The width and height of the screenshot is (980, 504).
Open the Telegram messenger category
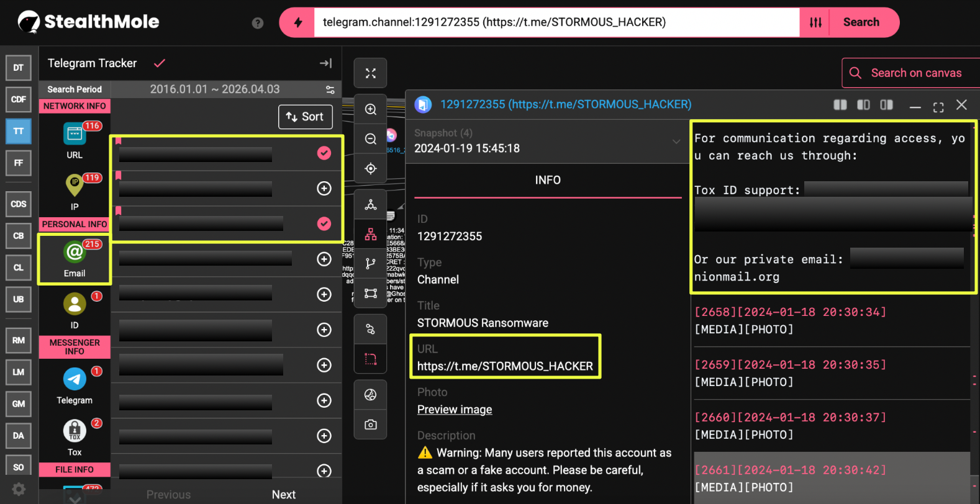pyautogui.click(x=75, y=379)
